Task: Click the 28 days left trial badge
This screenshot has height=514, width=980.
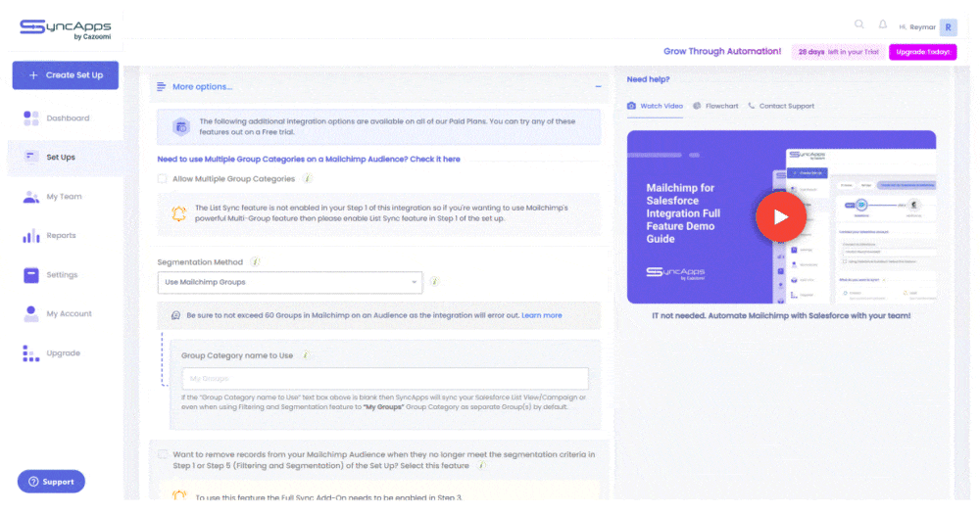Action: [838, 52]
